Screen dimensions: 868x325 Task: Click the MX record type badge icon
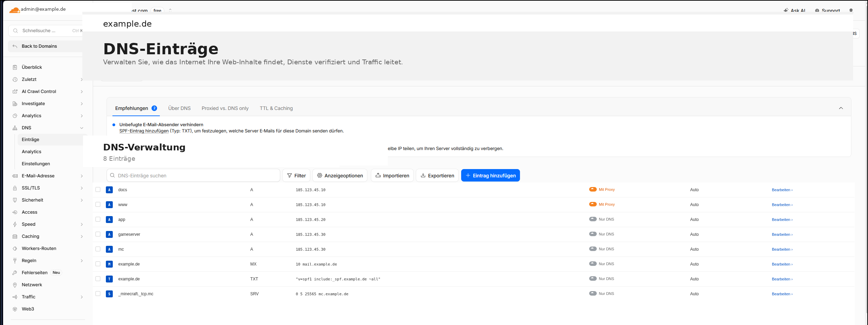(x=109, y=264)
